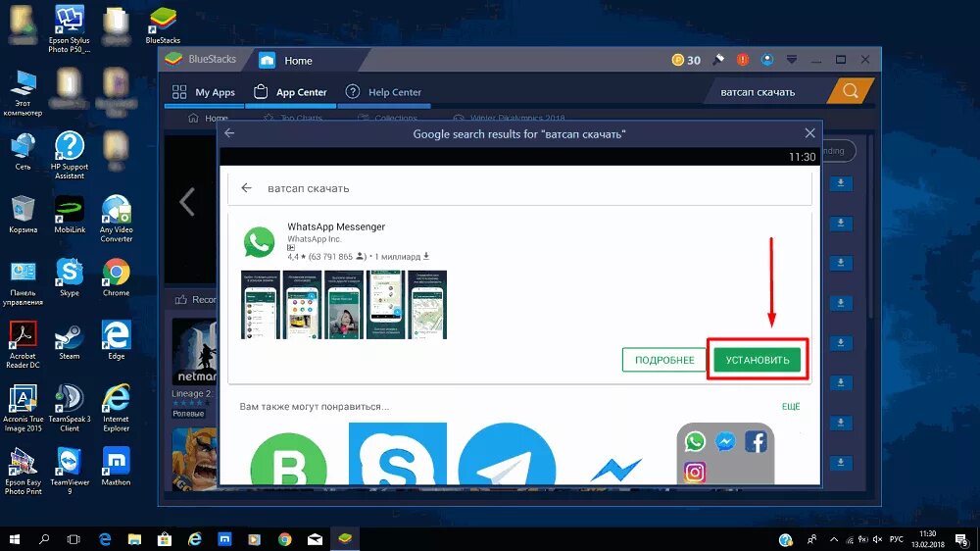Open the Maxthon desktop shortcut
The width and height of the screenshot is (980, 551).
tap(117, 467)
